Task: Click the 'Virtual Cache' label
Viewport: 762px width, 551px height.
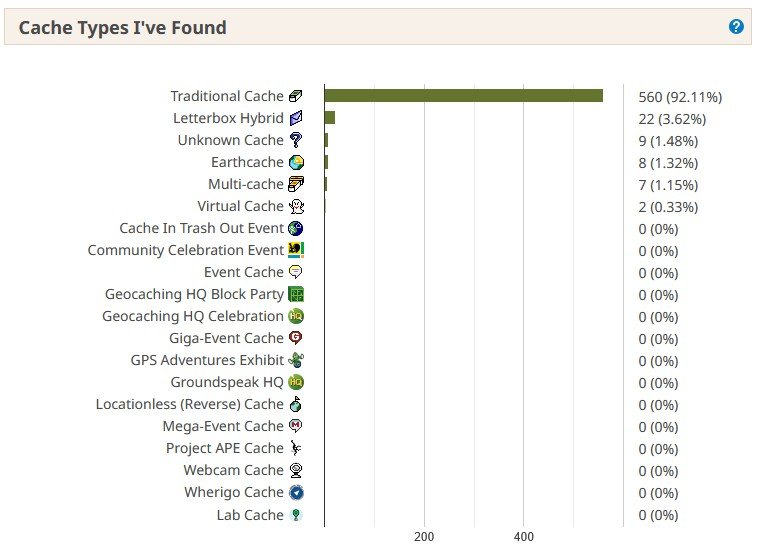Action: point(241,206)
